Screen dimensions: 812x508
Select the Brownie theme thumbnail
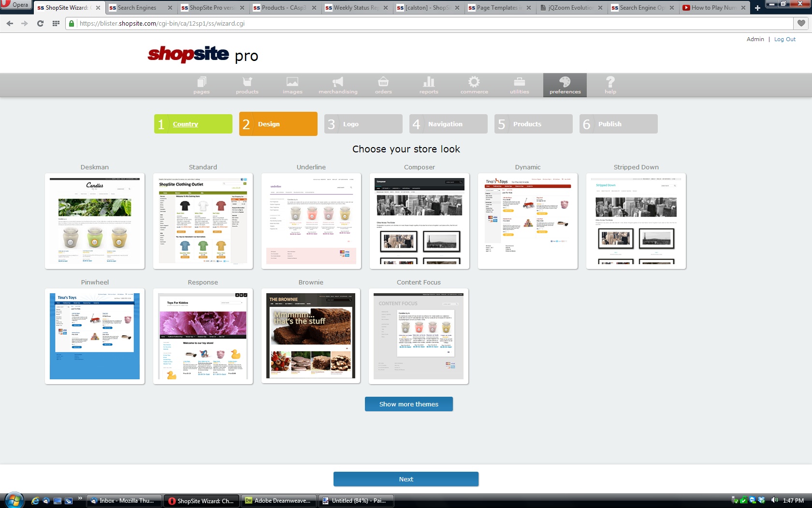[x=311, y=336]
